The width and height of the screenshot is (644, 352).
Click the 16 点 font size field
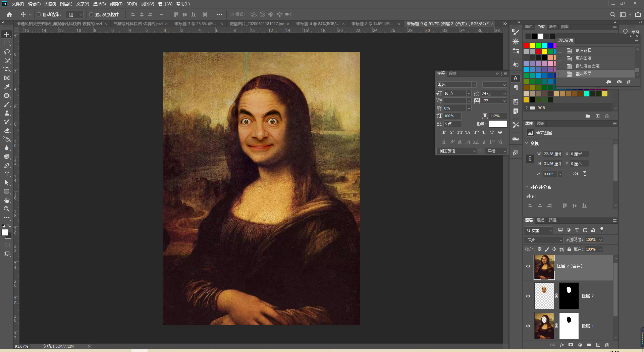[454, 93]
